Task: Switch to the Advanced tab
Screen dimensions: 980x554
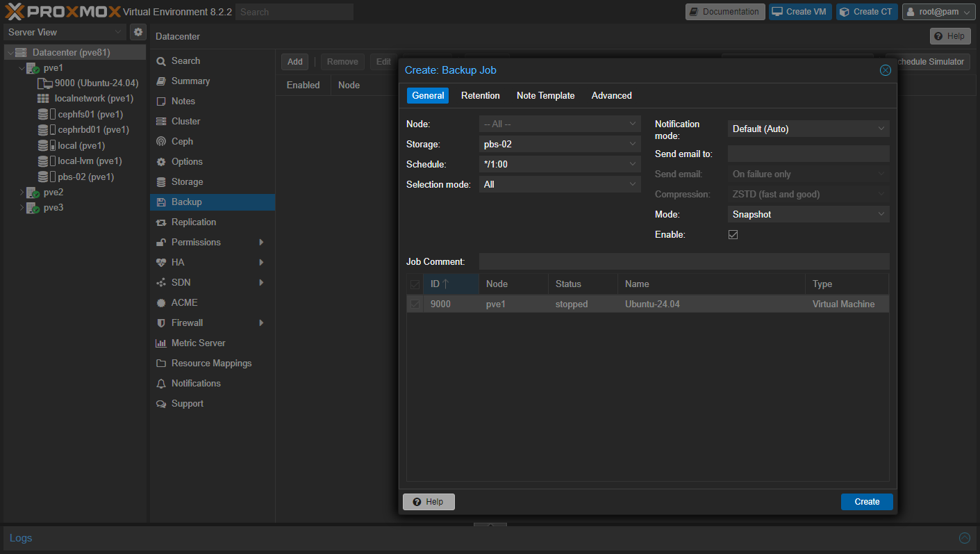Action: 612,95
